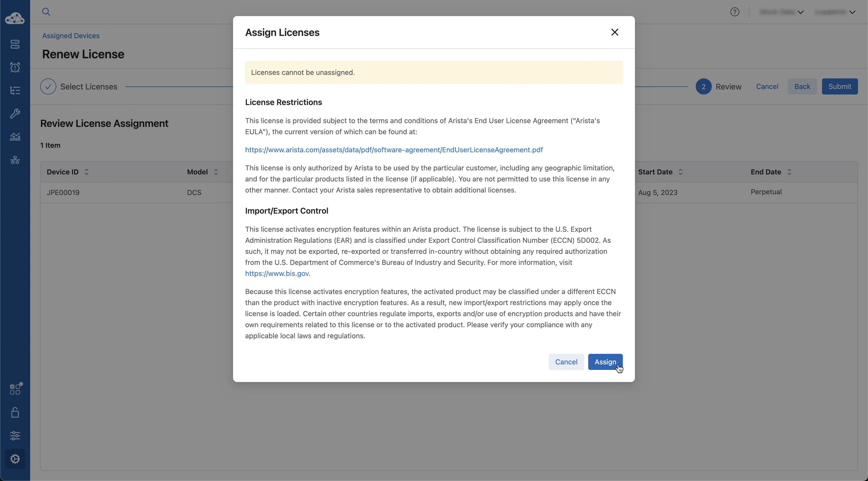Image resolution: width=868 pixels, height=481 pixels.
Task: Click the completed Select Licenses step checkmark
Action: pos(48,87)
